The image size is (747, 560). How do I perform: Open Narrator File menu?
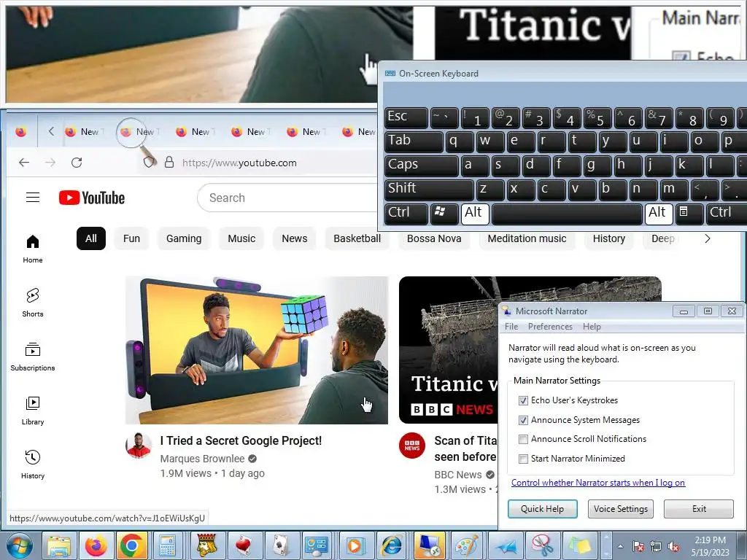(x=511, y=327)
